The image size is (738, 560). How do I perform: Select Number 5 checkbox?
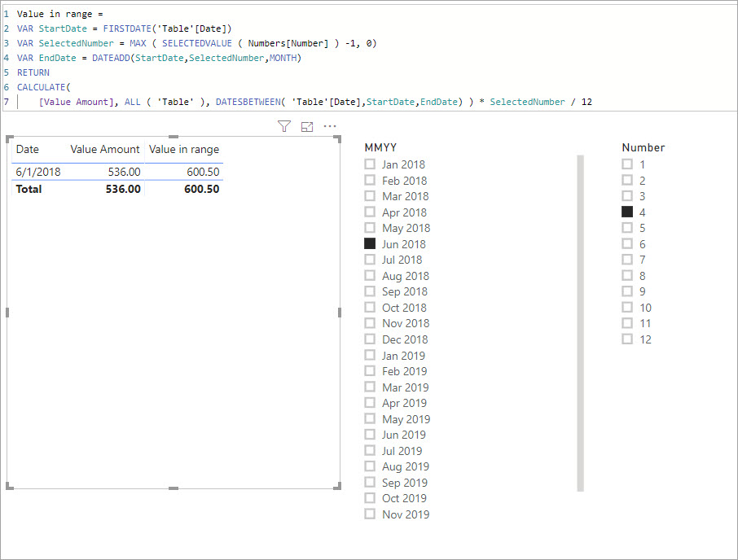[x=627, y=228]
